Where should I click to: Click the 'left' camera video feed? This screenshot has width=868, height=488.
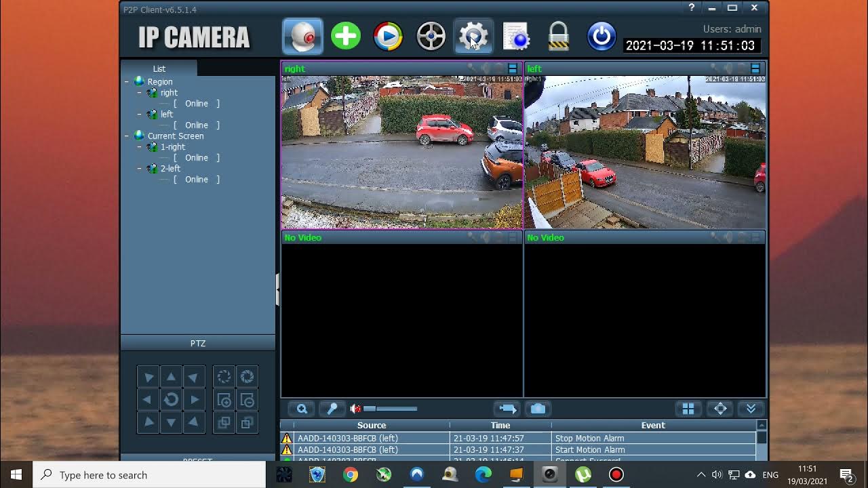click(645, 152)
